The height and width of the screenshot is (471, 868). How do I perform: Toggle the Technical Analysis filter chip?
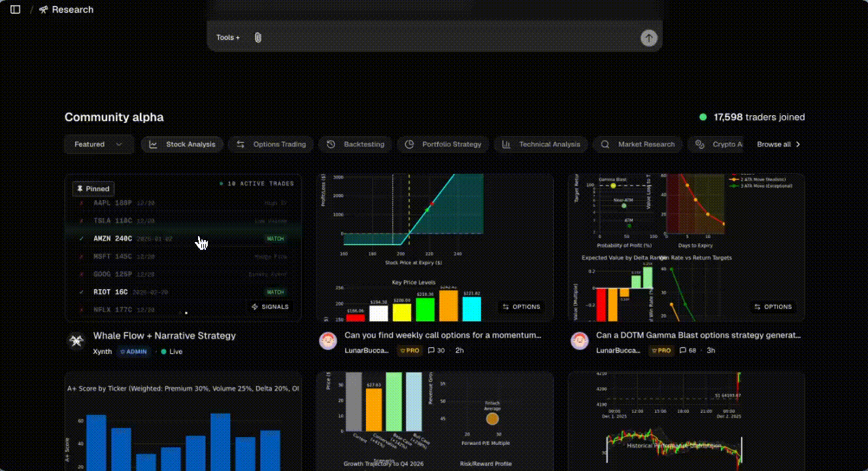point(541,145)
